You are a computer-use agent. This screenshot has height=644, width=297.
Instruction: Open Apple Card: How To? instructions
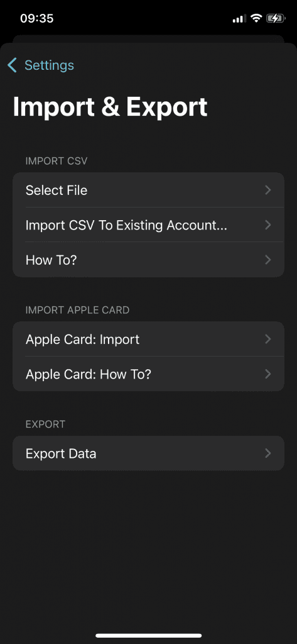148,374
